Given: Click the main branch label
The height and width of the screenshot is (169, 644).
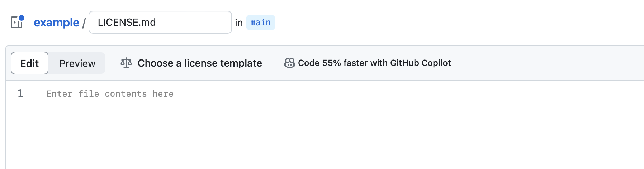Looking at the screenshot, I should click(x=261, y=23).
